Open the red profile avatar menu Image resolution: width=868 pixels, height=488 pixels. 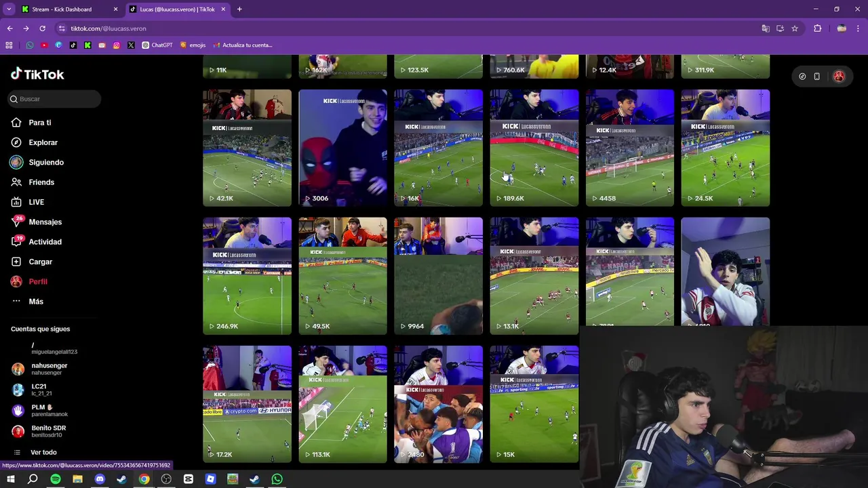[x=839, y=77]
